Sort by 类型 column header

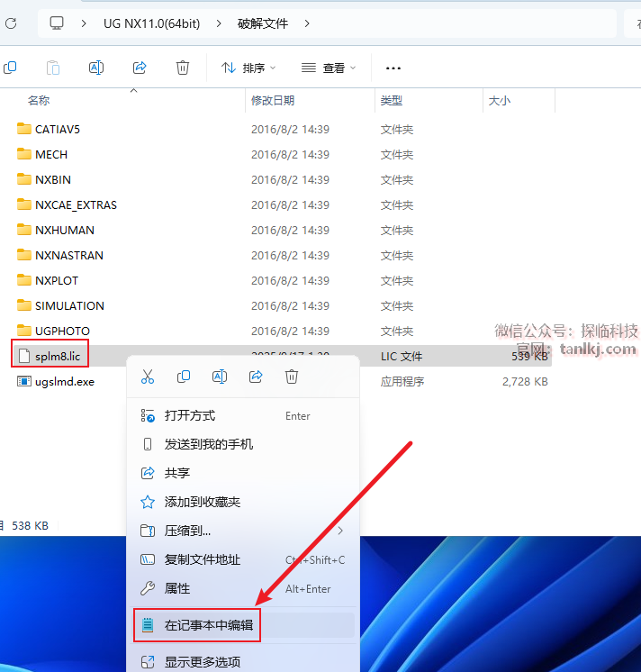pos(392,100)
